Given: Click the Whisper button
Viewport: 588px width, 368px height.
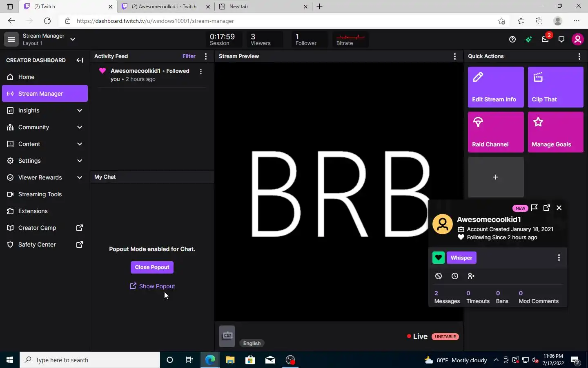Looking at the screenshot, I should pos(461,258).
